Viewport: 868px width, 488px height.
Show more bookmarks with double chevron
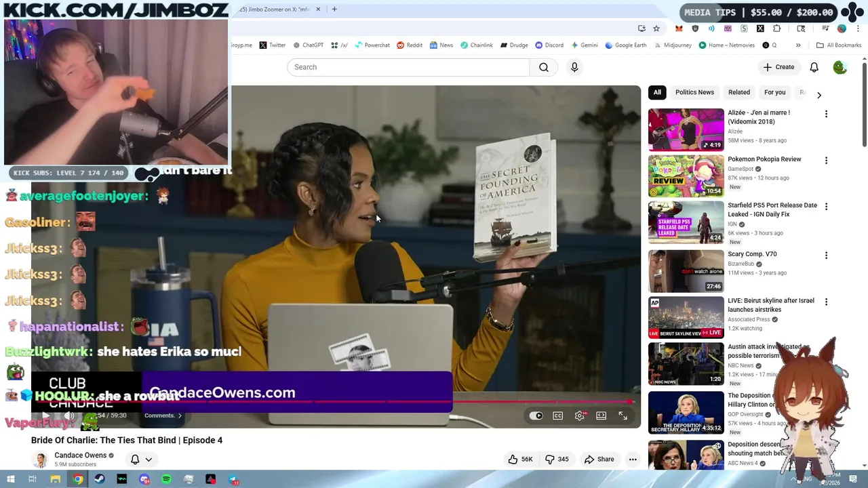click(x=798, y=45)
